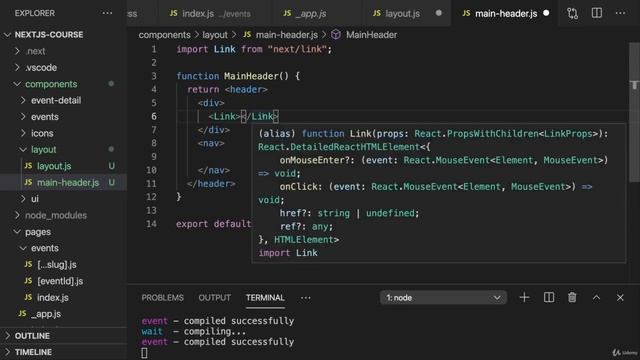This screenshot has width=640, height=360.
Task: Open more panel tabs ellipsis
Action: (306, 298)
